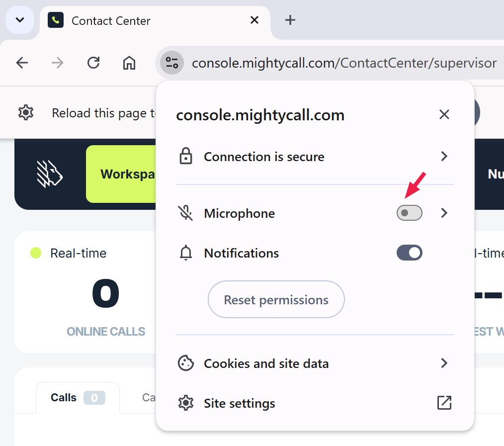Navigate back with the back arrow
This screenshot has width=504, height=446.
(x=22, y=63)
